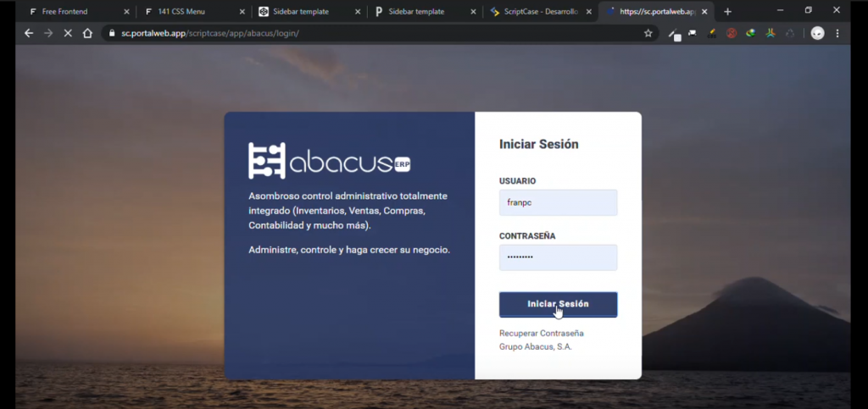Open the Recuperar Contraseña link

coord(541,334)
